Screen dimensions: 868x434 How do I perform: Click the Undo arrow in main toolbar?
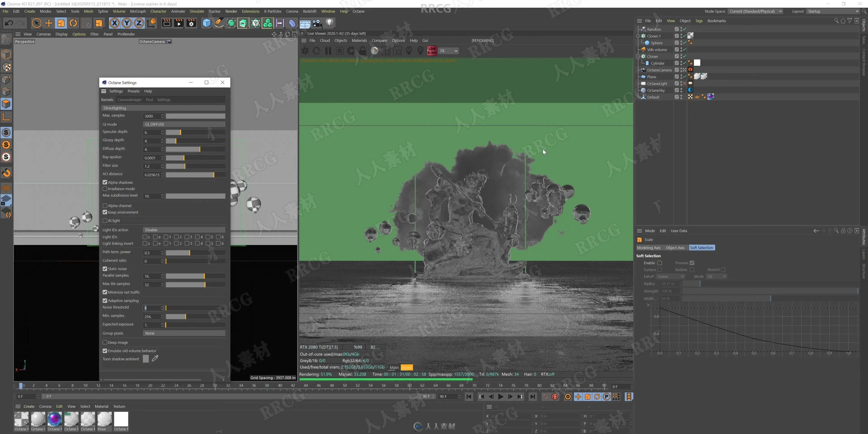pos(9,23)
